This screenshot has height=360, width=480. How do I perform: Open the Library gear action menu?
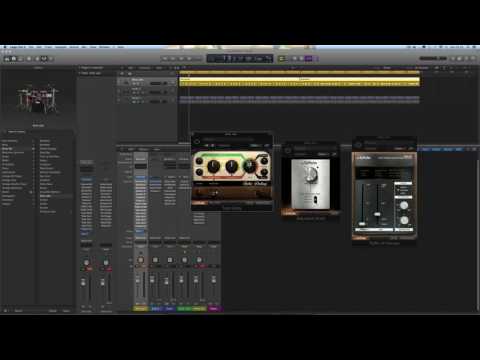tap(6, 311)
